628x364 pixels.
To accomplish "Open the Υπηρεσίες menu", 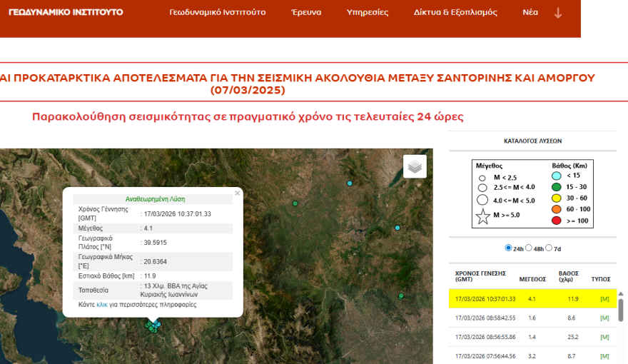I will coord(368,12).
